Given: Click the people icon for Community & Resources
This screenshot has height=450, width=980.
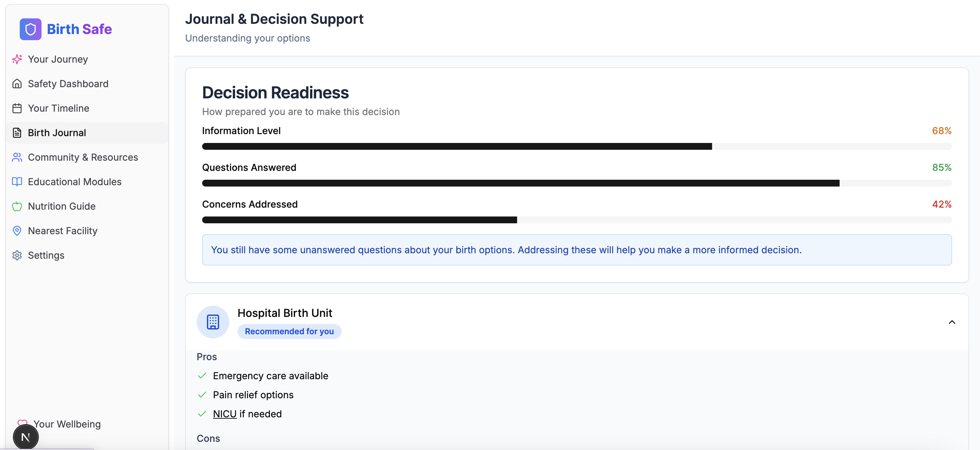Looking at the screenshot, I should tap(17, 157).
